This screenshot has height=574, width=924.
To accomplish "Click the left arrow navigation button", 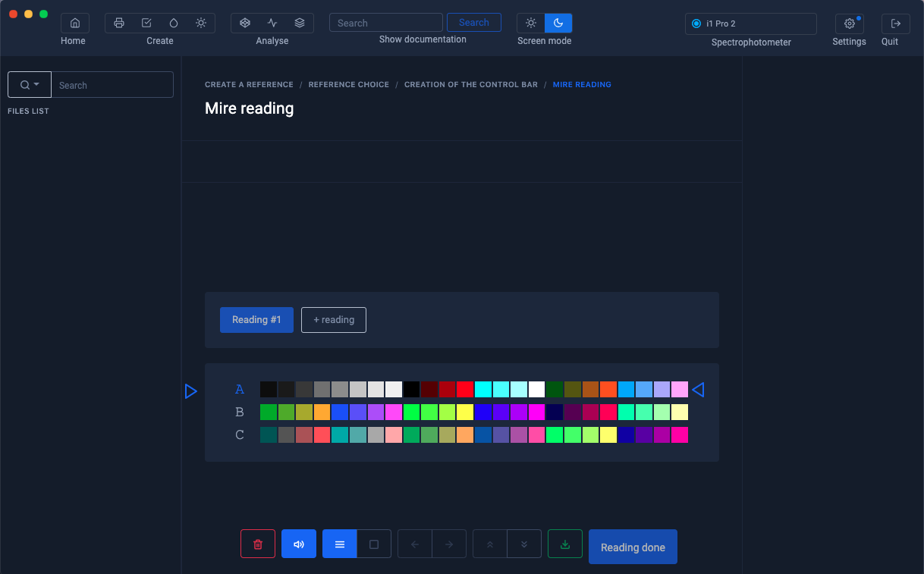I will 415,544.
